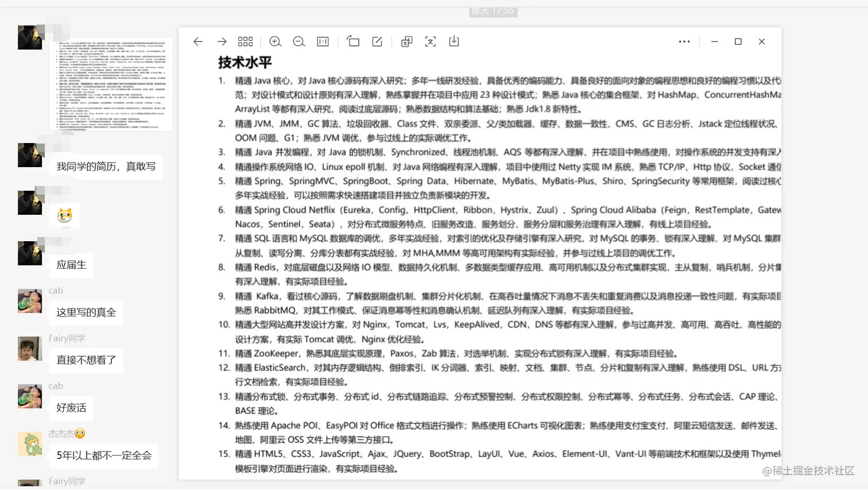This screenshot has height=490, width=868.
Task: Click the chat timestamp at the top
Action: (493, 10)
